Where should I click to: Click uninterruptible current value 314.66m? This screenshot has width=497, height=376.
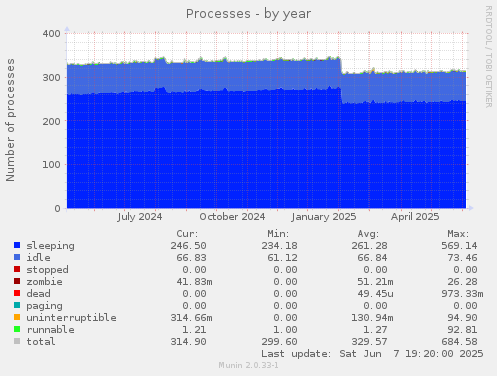[x=191, y=318]
